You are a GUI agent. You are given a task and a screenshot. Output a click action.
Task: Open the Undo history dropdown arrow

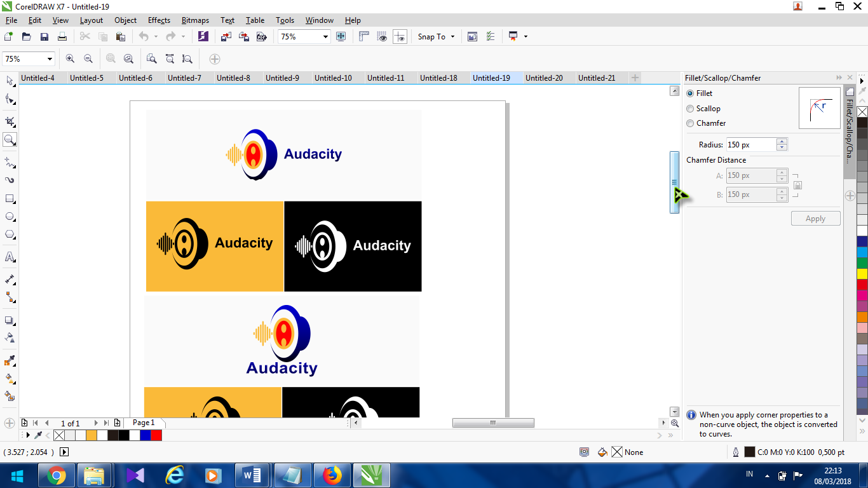156,37
